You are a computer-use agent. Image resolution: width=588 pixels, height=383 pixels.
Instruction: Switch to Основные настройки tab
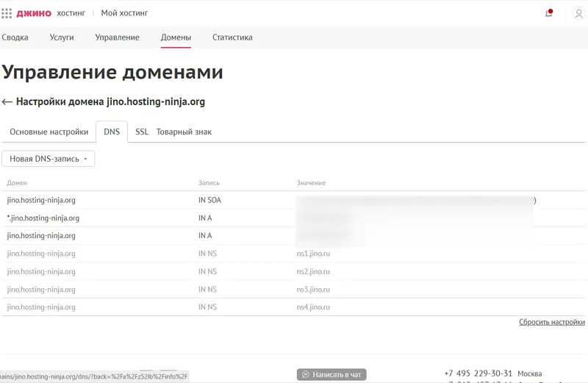point(49,132)
